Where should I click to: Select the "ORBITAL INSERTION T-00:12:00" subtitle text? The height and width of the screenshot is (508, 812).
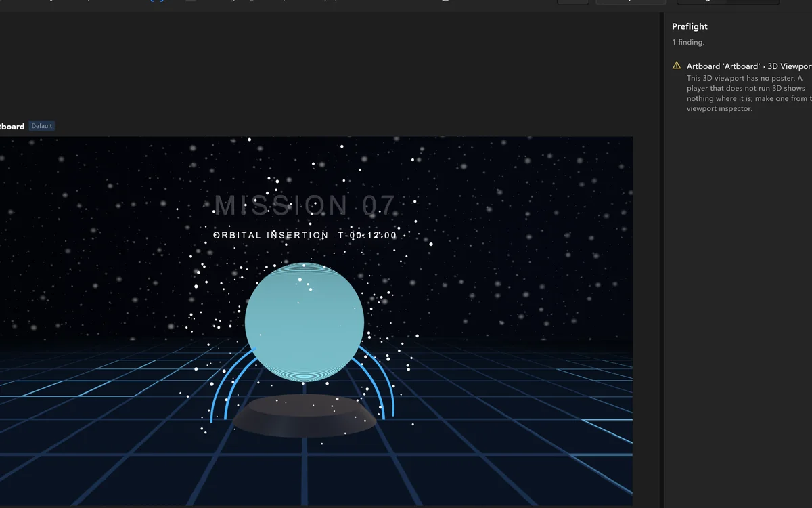pyautogui.click(x=305, y=235)
